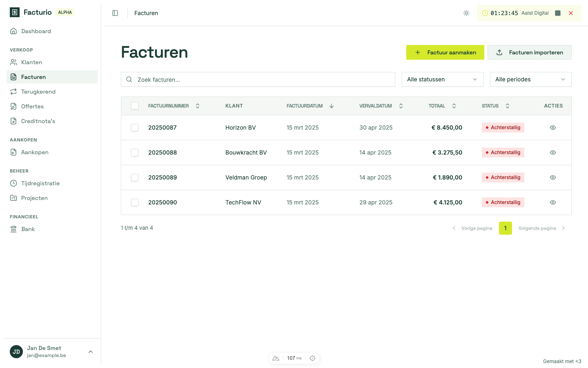Click due date 30 apr 2025
588x368 pixels.
376,128
